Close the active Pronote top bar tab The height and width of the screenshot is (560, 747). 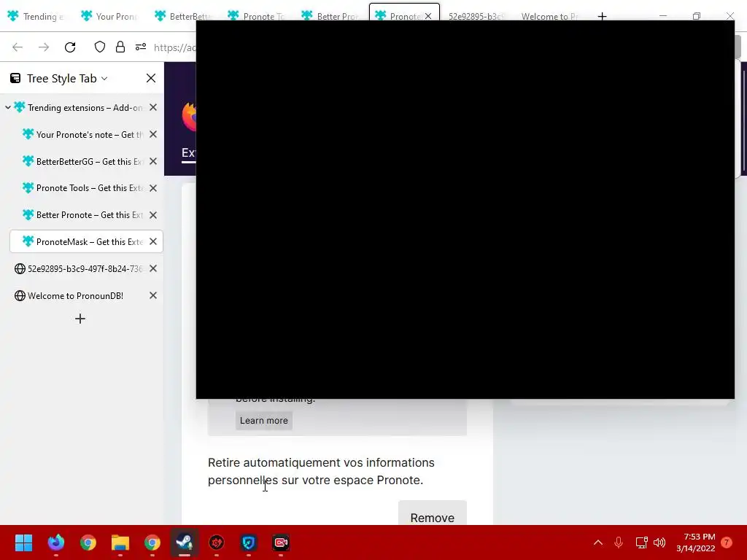(428, 16)
